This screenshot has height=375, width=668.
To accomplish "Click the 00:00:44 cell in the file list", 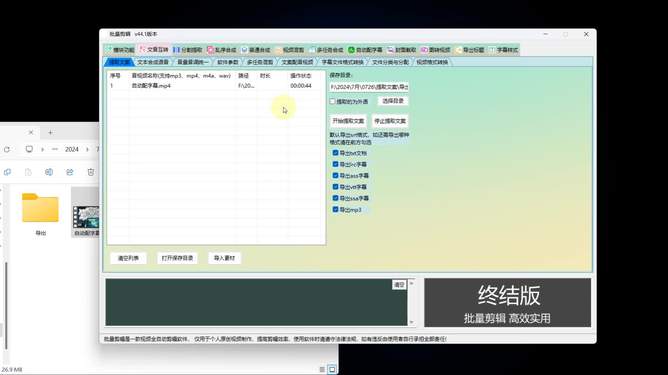I will [301, 86].
